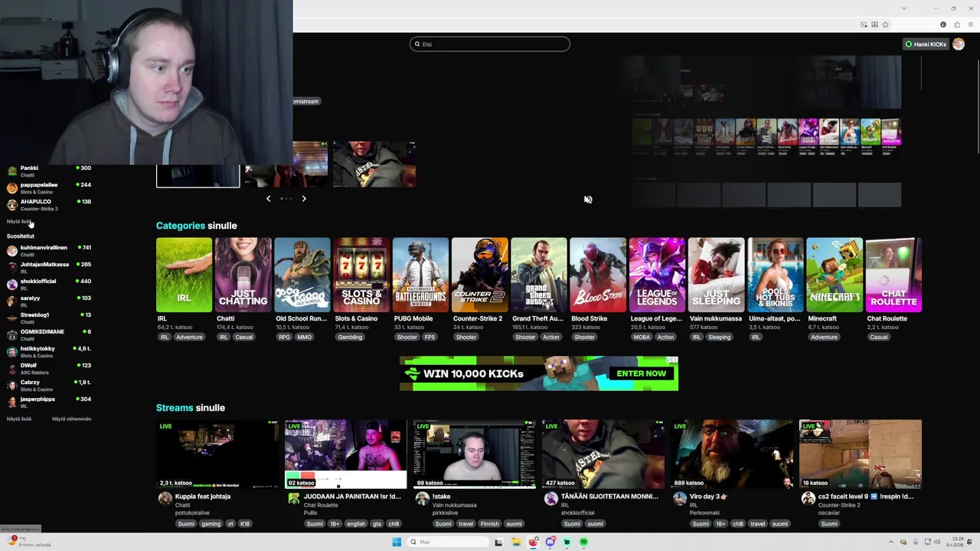Expand followed list with upper Näytä lisää
Screen dimensions: 980x551
[19, 222]
